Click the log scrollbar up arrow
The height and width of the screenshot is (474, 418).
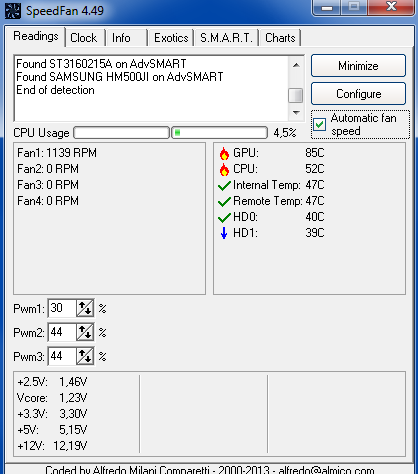tap(296, 65)
